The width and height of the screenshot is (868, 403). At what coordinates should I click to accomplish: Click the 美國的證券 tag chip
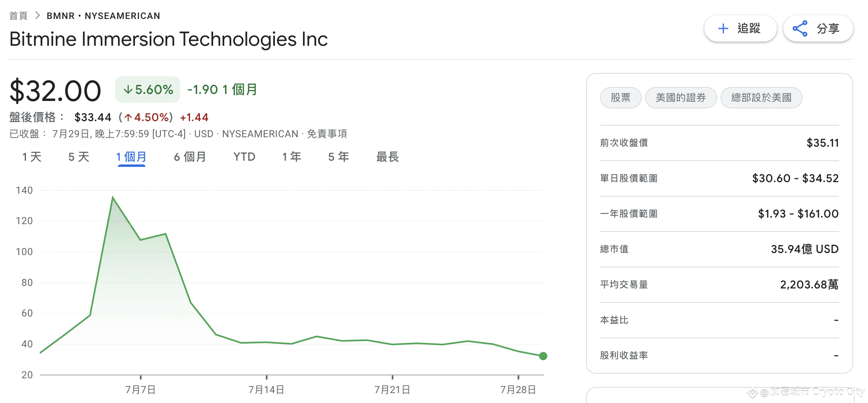point(681,98)
